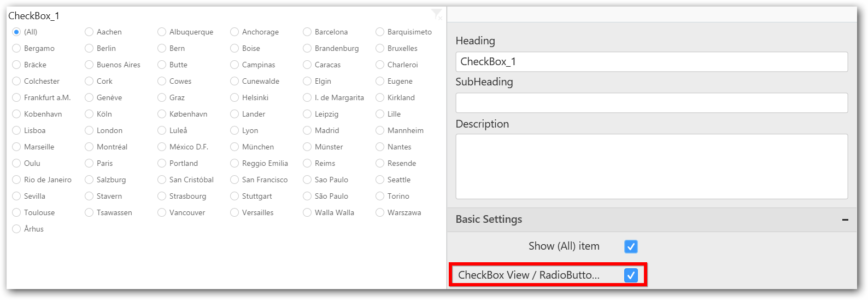This screenshot has width=868, height=300.
Task: Focus the SubHeading input field
Action: tap(652, 103)
